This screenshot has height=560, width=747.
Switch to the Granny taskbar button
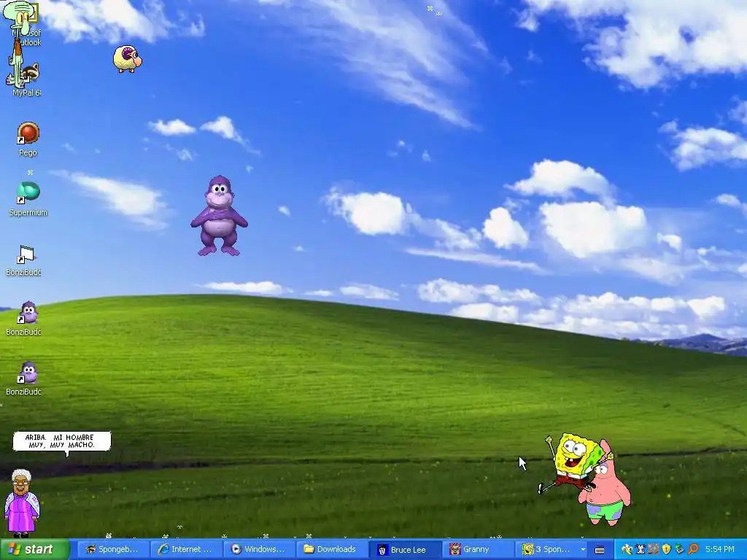pos(479,550)
